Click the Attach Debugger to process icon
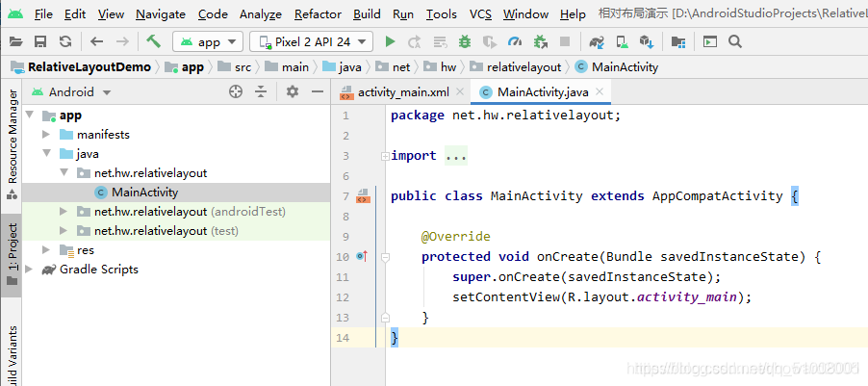The height and width of the screenshot is (386, 868). (x=540, y=41)
